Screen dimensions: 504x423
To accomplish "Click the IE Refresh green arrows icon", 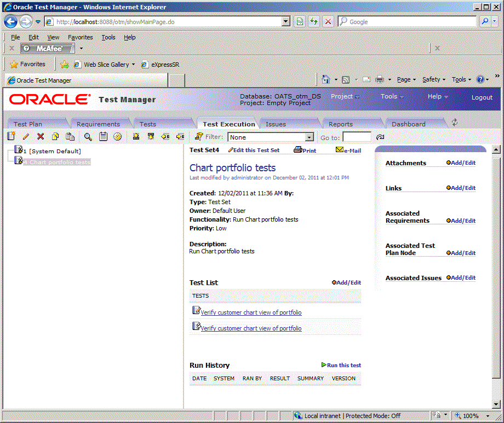I will point(314,21).
